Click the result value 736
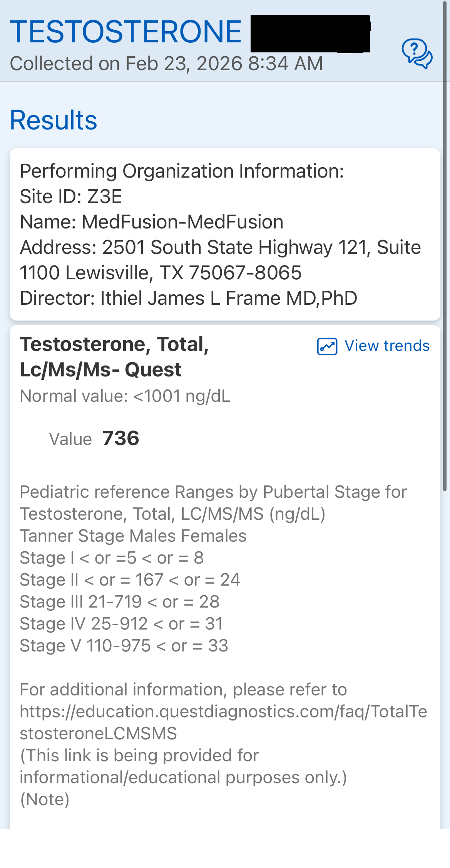 (x=120, y=438)
